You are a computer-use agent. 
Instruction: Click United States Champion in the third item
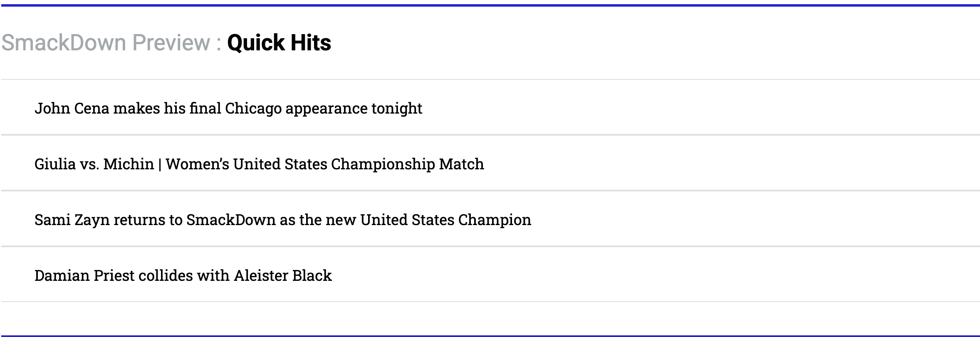tap(445, 220)
